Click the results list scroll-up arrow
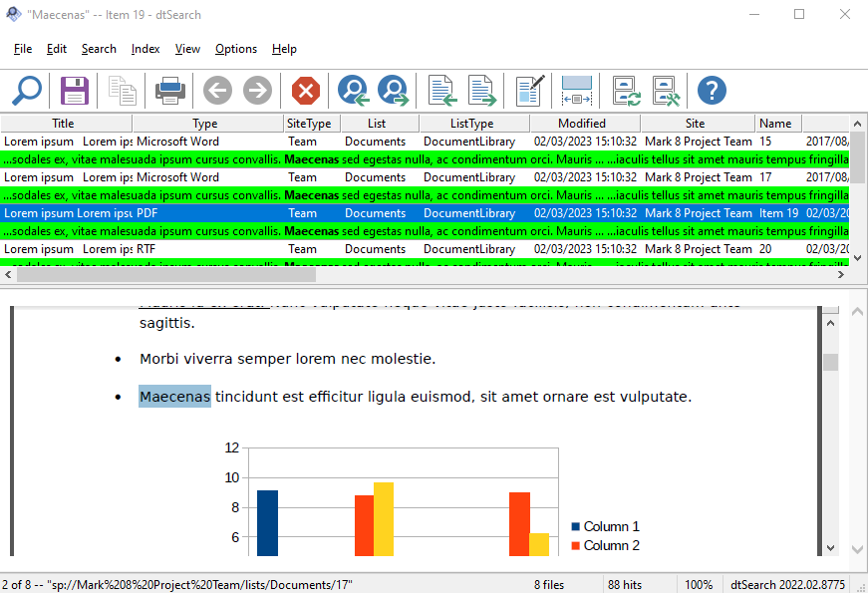The height and width of the screenshot is (593, 868). click(857, 124)
